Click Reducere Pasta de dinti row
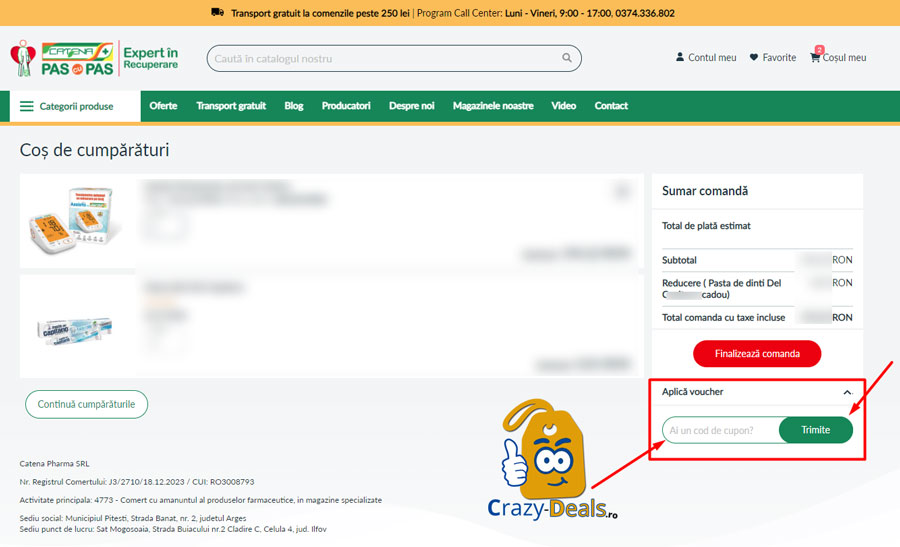The height and width of the screenshot is (547, 900). coord(757,289)
